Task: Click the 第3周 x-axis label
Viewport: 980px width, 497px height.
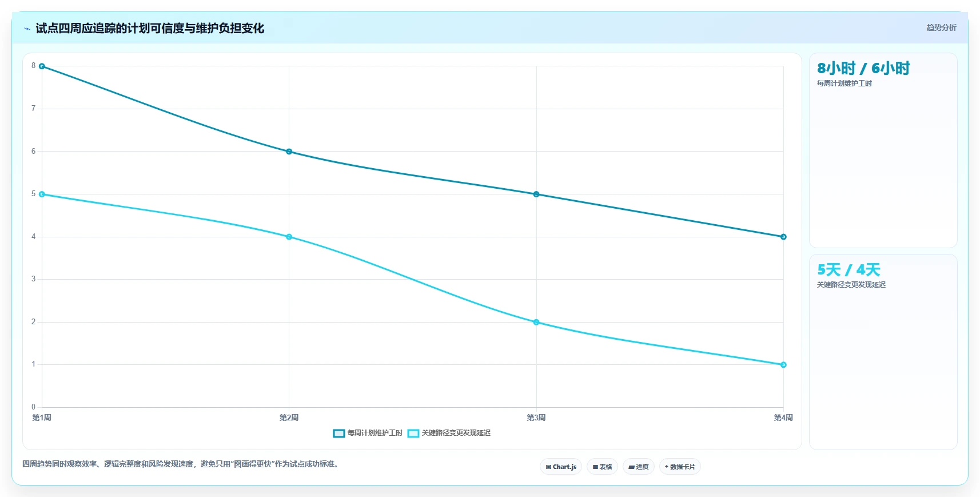Action: pyautogui.click(x=536, y=418)
